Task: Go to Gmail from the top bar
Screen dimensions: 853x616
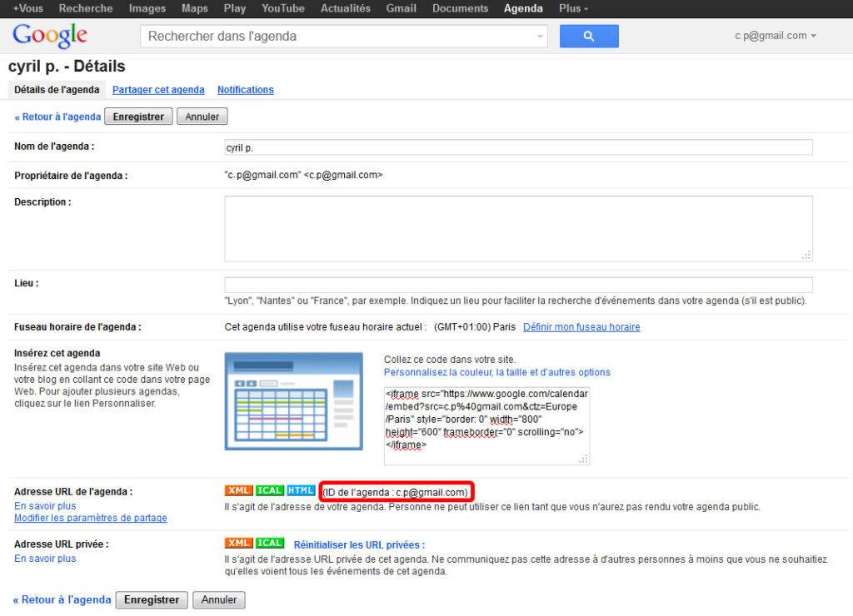Action: pyautogui.click(x=401, y=8)
